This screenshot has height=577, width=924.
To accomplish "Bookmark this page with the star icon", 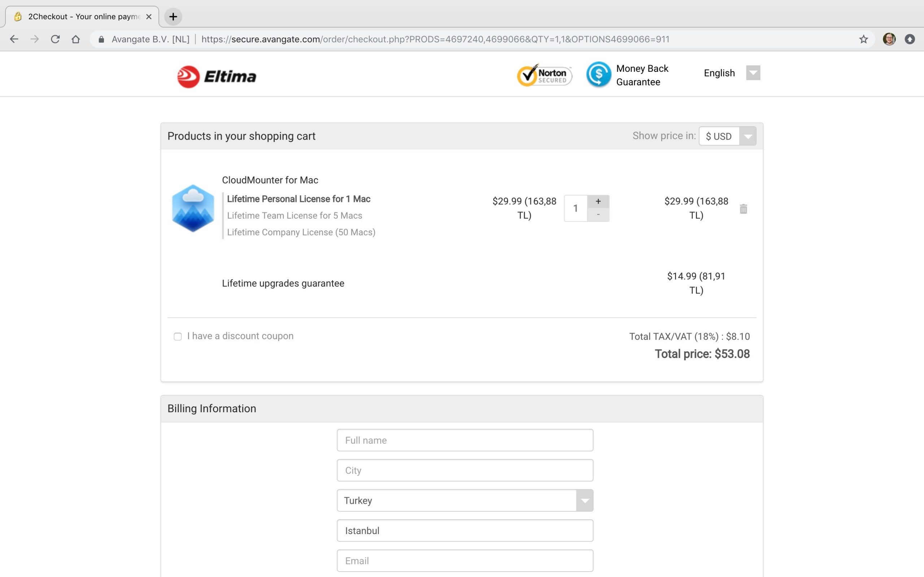I will [x=863, y=39].
